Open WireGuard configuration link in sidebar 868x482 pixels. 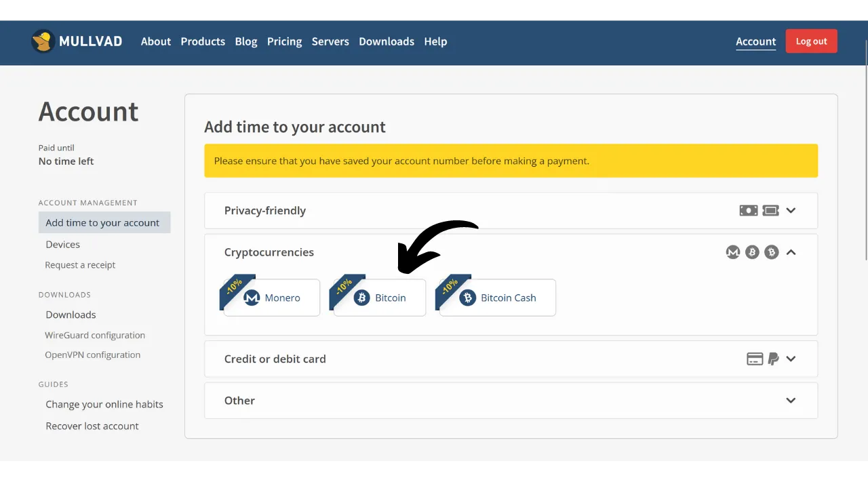tap(95, 335)
